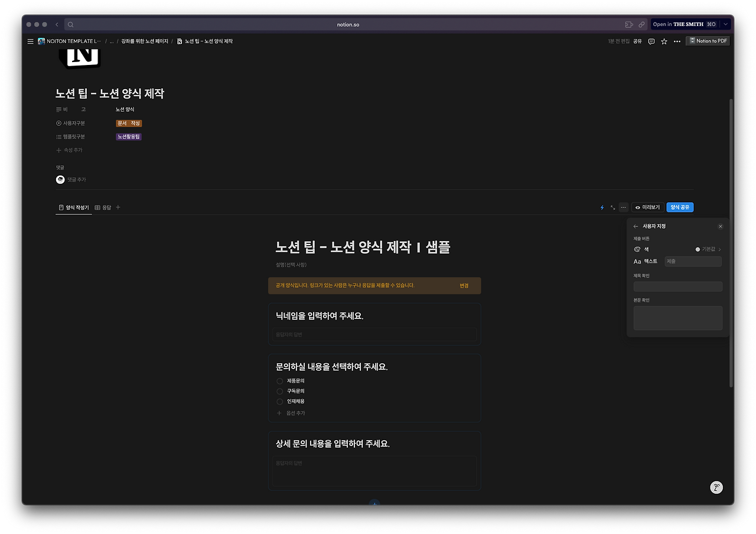Select the 인재채용 radio option
The image size is (756, 534).
[x=279, y=401]
